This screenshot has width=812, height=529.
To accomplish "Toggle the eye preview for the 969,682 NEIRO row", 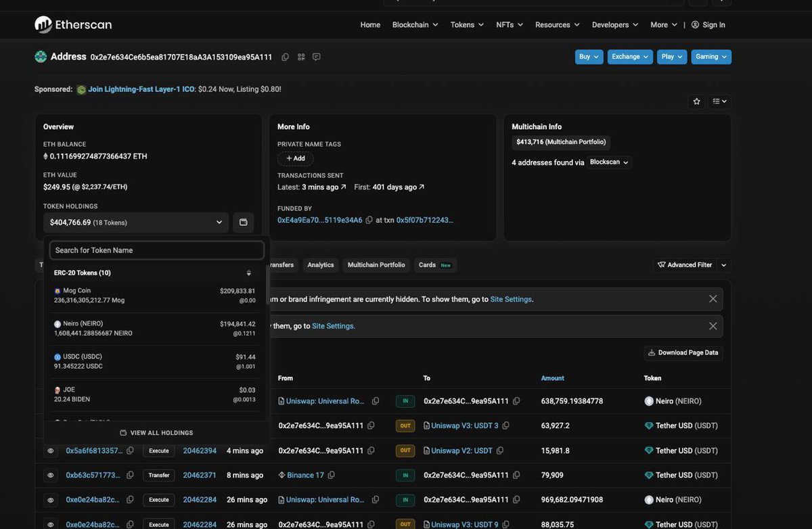I will (51, 500).
